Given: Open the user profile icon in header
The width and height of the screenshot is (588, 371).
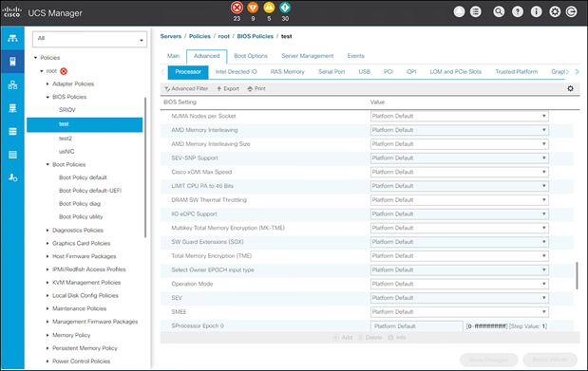Looking at the screenshot, I should click(x=459, y=12).
